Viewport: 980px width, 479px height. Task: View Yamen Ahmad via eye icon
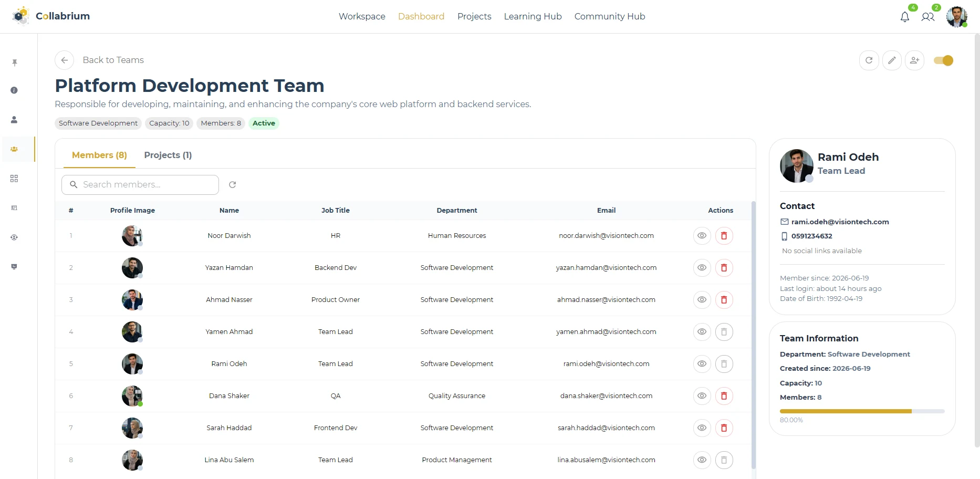pos(702,332)
